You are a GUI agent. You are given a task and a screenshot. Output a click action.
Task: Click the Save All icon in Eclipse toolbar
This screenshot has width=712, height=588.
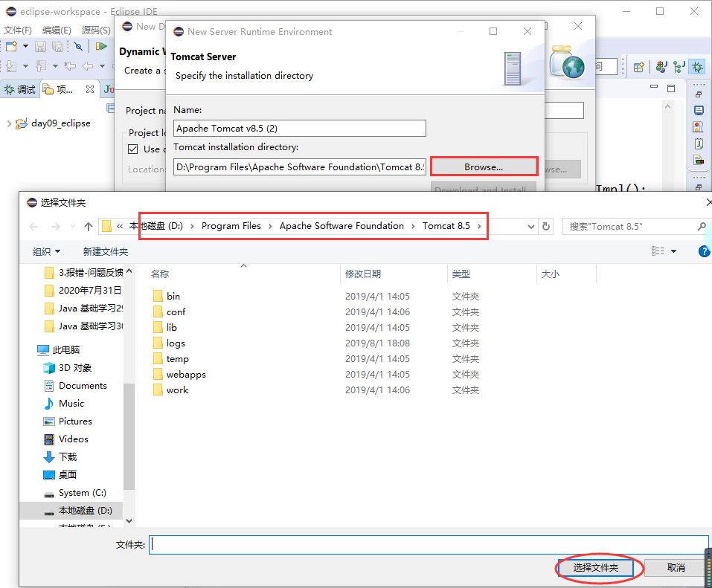[x=58, y=46]
